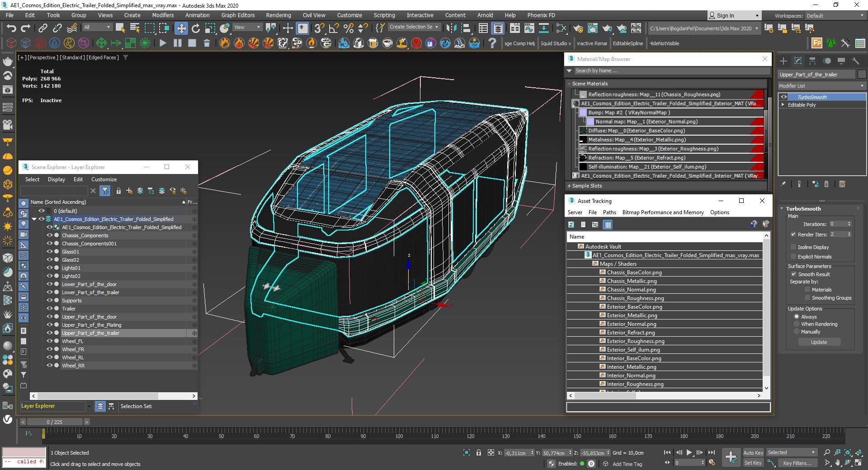868x470 pixels.
Task: Open the Workspaces Default dropdown
Action: 835,16
